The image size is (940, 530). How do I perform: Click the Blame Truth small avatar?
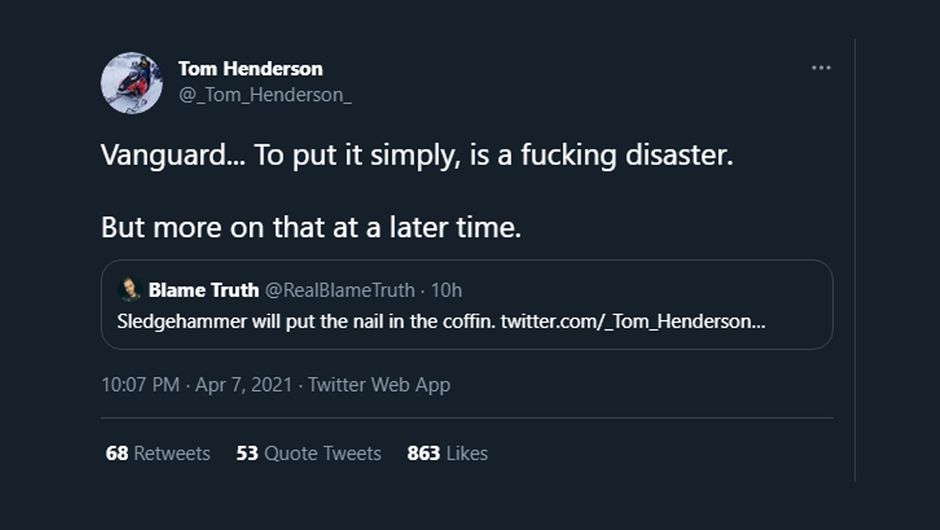[x=130, y=291]
